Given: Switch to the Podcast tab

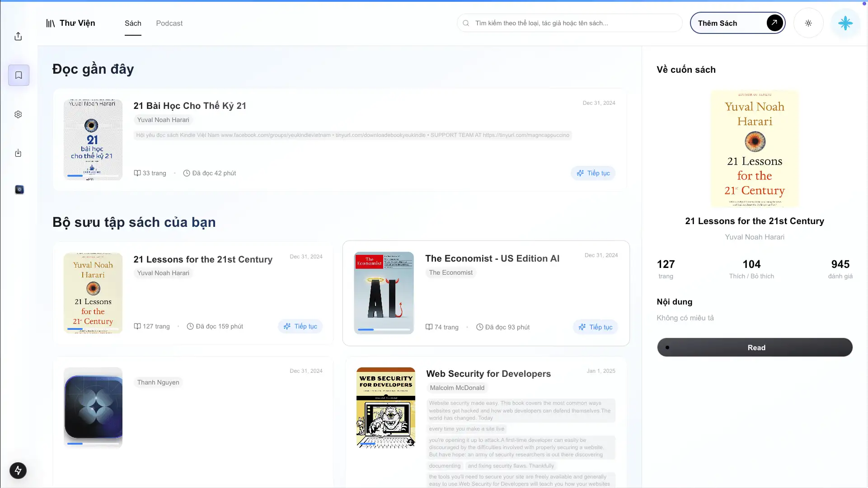Looking at the screenshot, I should (169, 23).
